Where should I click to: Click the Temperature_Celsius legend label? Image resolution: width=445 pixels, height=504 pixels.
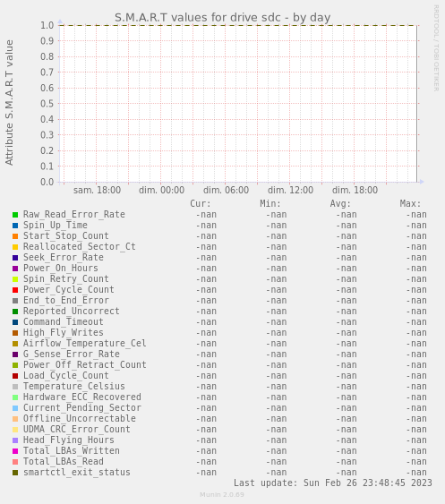click(x=74, y=387)
